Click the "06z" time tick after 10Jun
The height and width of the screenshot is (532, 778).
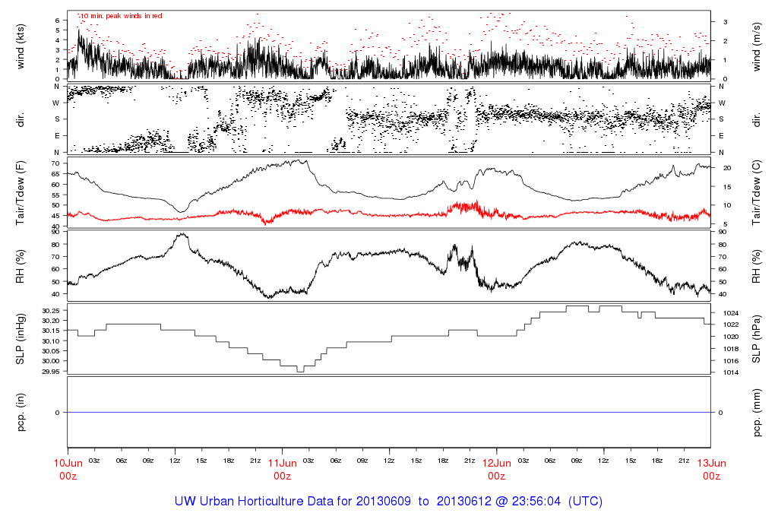point(122,461)
